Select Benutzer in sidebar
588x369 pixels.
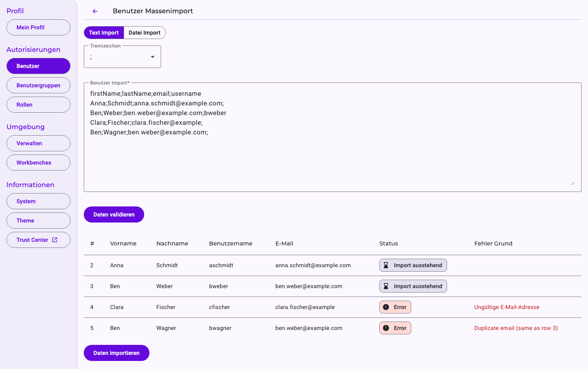click(38, 66)
